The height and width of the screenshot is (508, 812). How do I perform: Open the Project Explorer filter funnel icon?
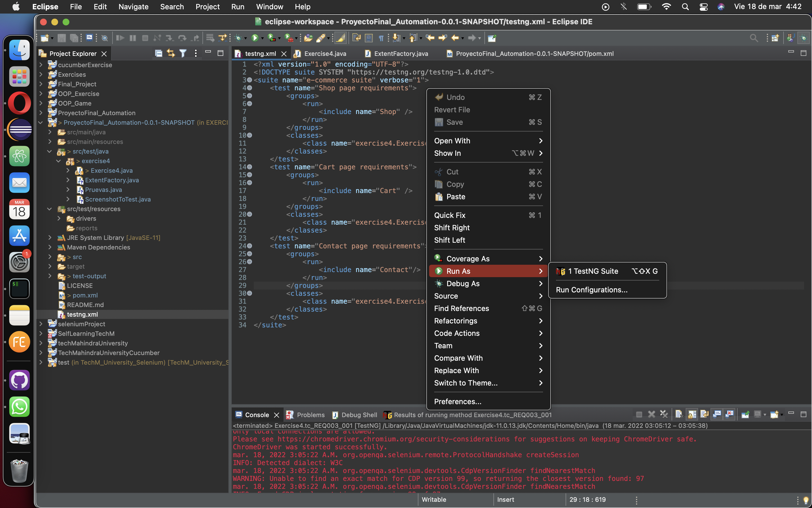coord(183,53)
